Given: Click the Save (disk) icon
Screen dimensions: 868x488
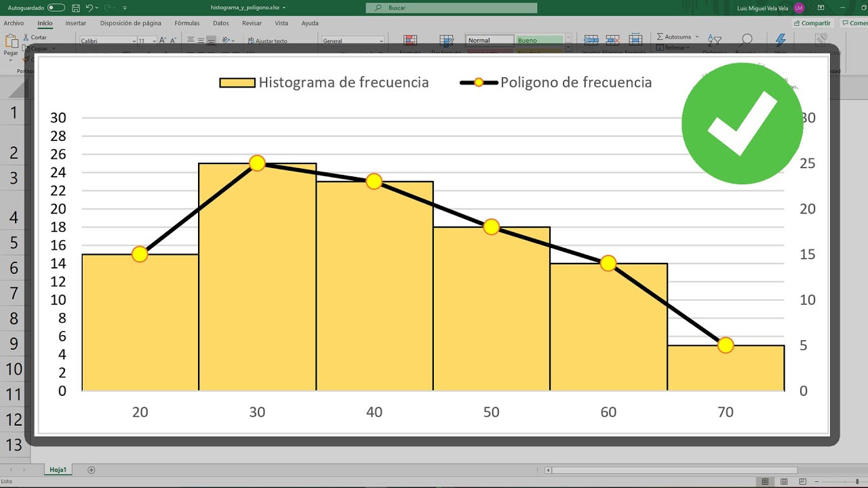Looking at the screenshot, I should tap(75, 7).
